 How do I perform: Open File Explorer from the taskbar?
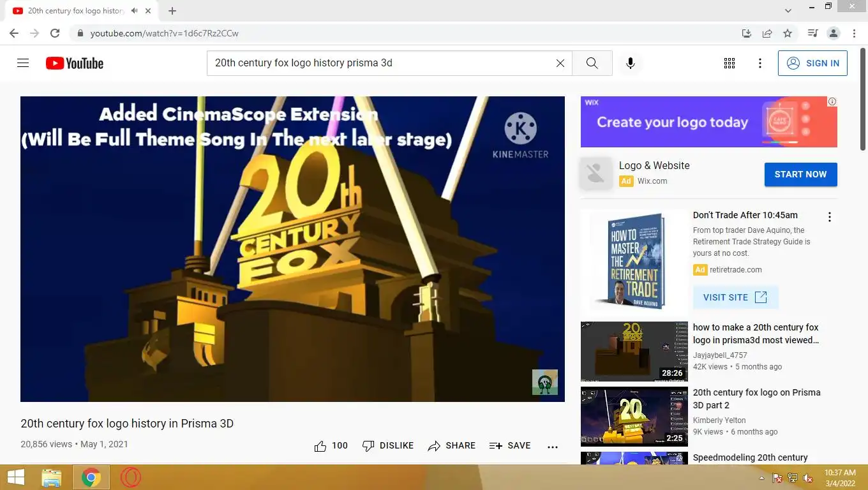(x=52, y=477)
